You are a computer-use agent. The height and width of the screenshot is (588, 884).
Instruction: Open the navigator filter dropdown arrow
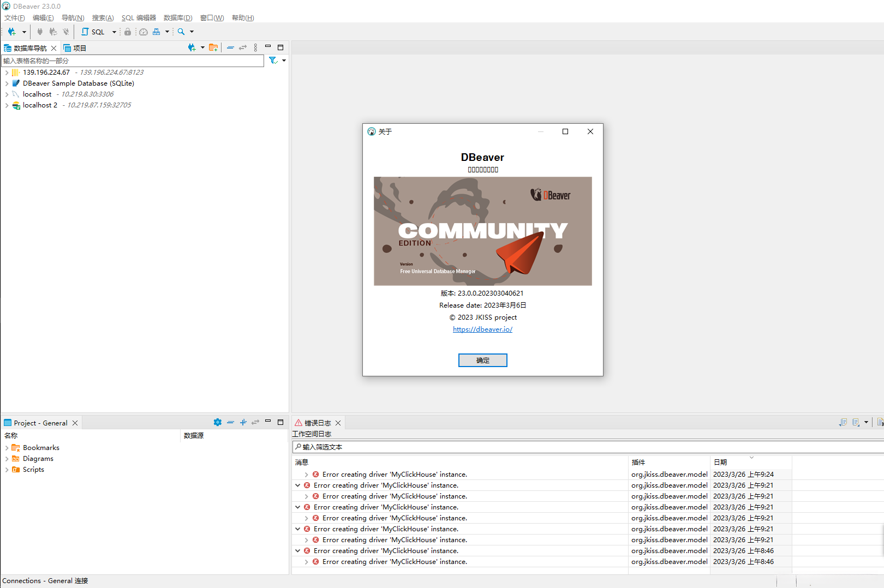284,61
